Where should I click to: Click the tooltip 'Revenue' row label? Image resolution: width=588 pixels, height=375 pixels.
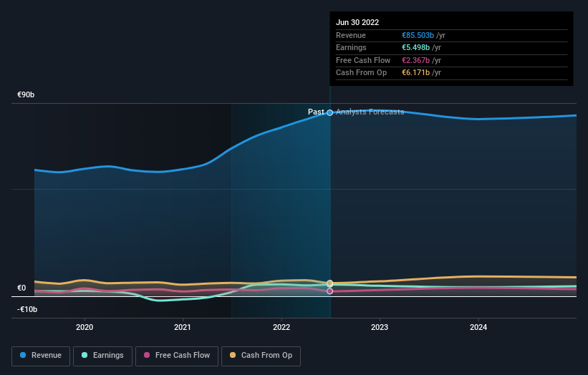click(351, 35)
